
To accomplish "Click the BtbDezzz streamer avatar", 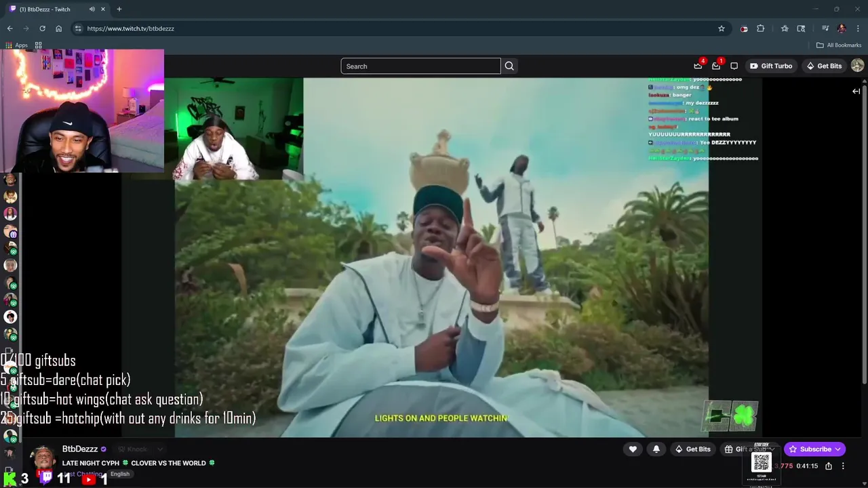I will point(43,459).
